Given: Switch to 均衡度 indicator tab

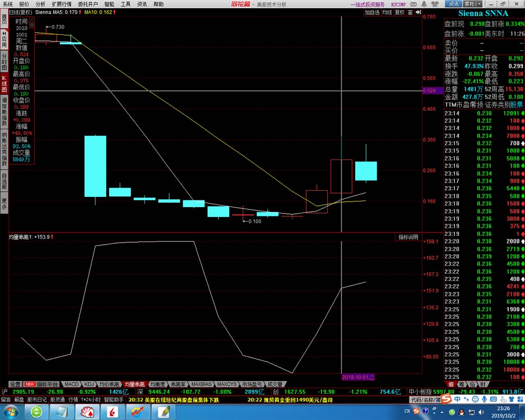Looking at the screenshot, I should pos(157,384).
